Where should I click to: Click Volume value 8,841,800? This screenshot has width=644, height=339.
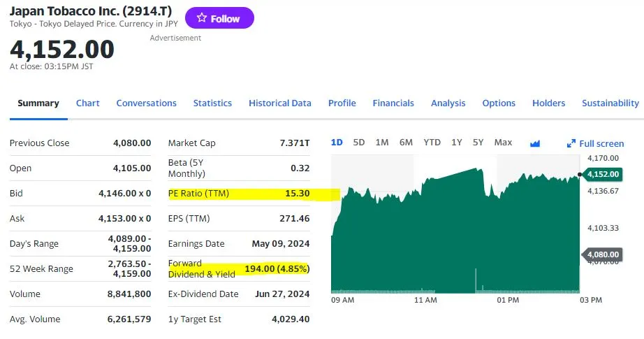point(129,294)
